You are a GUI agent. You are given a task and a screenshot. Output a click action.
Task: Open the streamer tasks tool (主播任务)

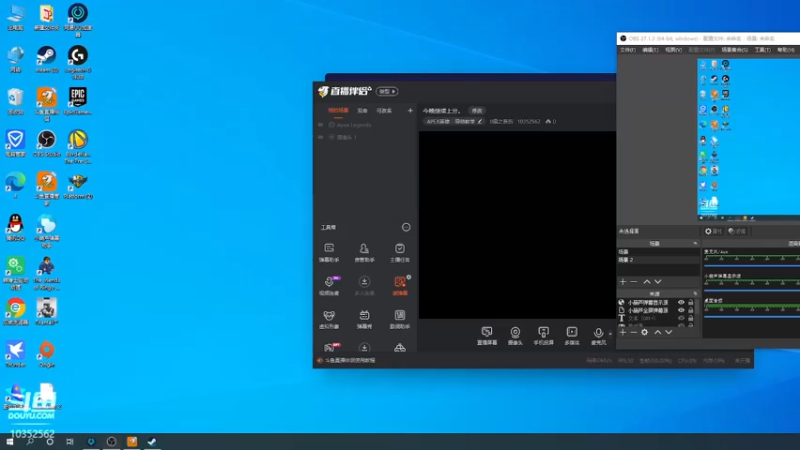tap(399, 253)
